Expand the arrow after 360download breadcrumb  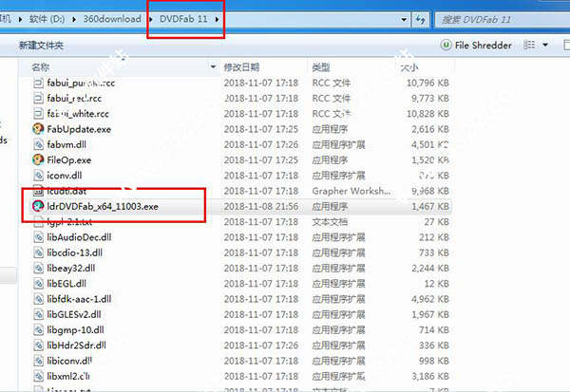pyautogui.click(x=150, y=19)
